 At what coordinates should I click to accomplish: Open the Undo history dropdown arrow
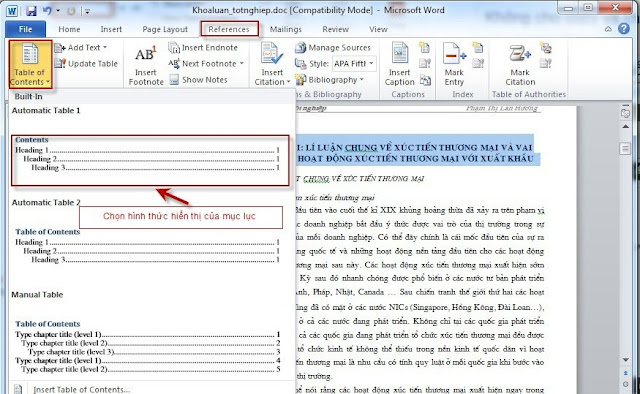pos(58,11)
